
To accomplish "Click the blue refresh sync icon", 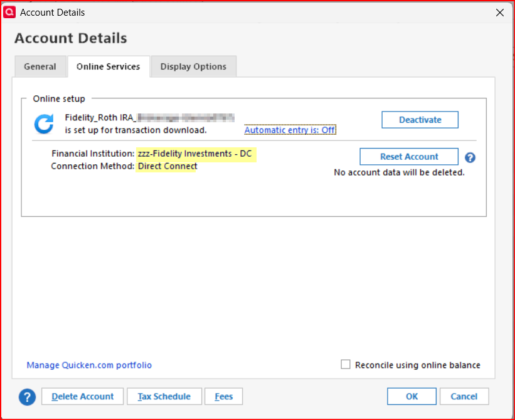I will (x=44, y=123).
